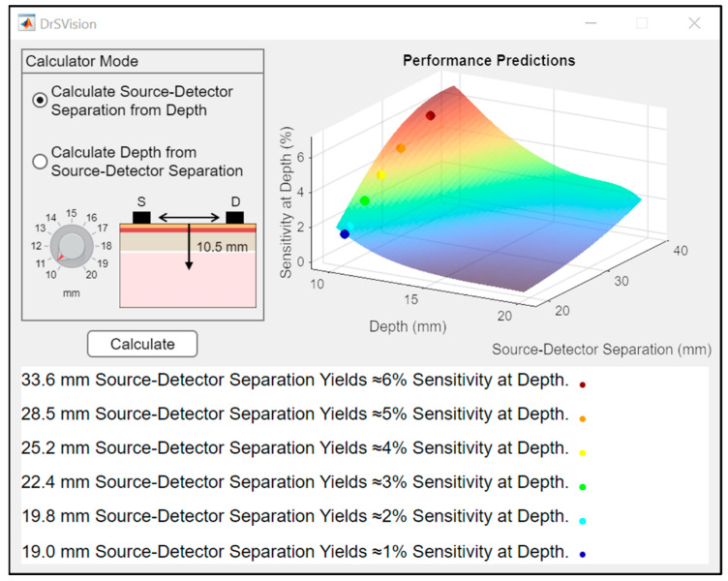Set the knob to 15 mm mark

[x=71, y=213]
